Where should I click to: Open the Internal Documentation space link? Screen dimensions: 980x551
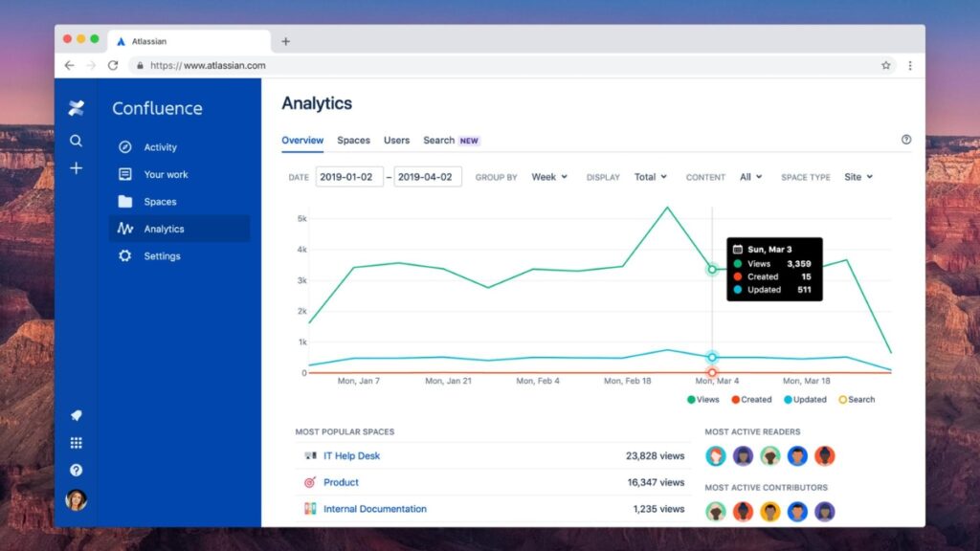375,509
